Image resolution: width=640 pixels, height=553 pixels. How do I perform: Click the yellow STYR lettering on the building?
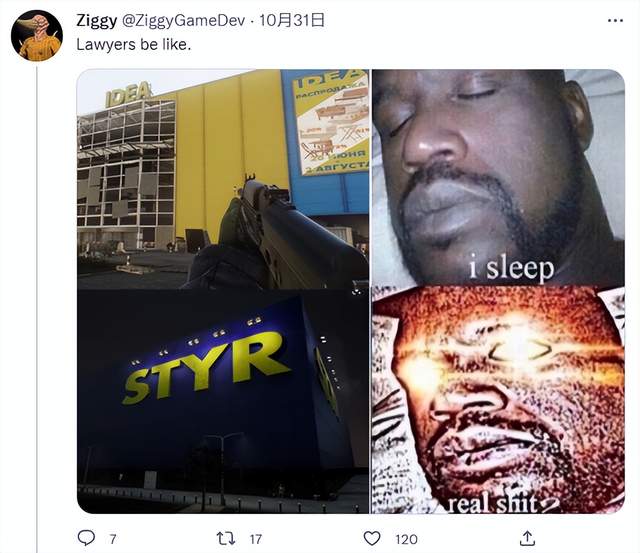pyautogui.click(x=205, y=367)
